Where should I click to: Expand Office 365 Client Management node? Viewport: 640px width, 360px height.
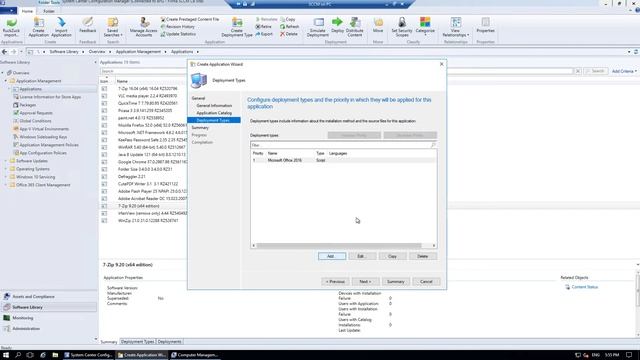pos(6,185)
